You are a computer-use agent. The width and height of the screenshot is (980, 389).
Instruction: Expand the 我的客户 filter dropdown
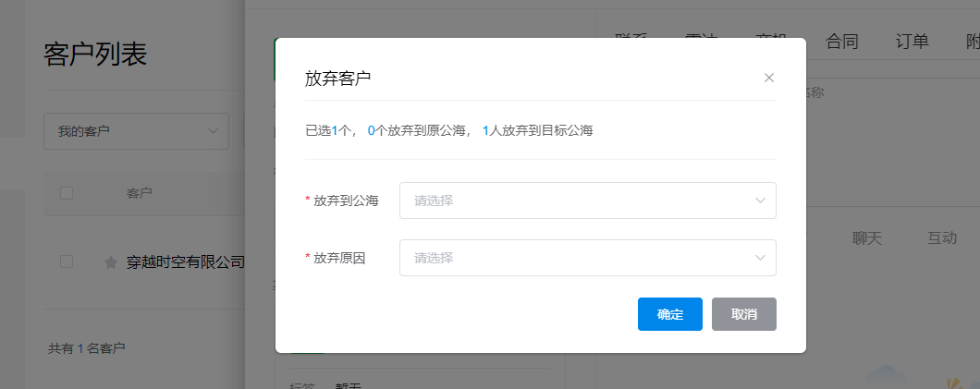coord(136,131)
